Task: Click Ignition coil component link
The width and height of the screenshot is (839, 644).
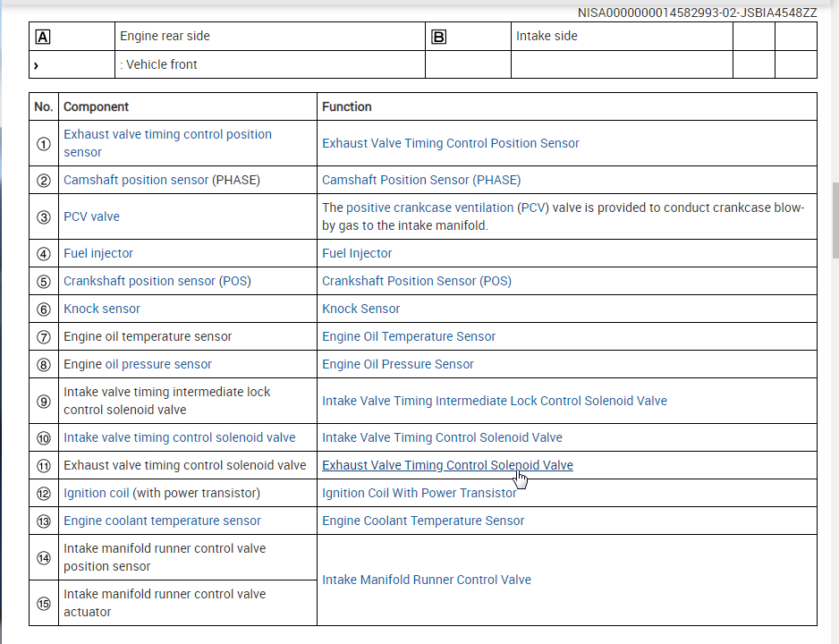Action: click(x=97, y=493)
